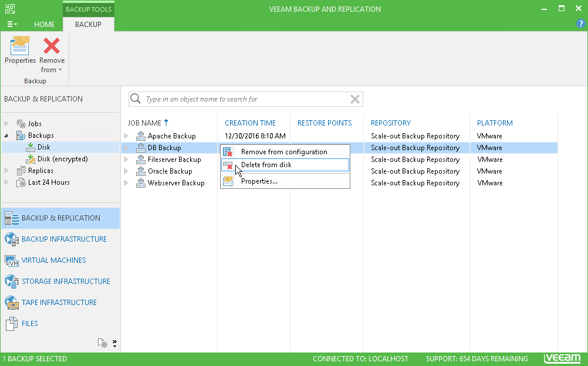The width and height of the screenshot is (588, 366).
Task: Click the Storage Infrastructure view icon
Action: (12, 282)
